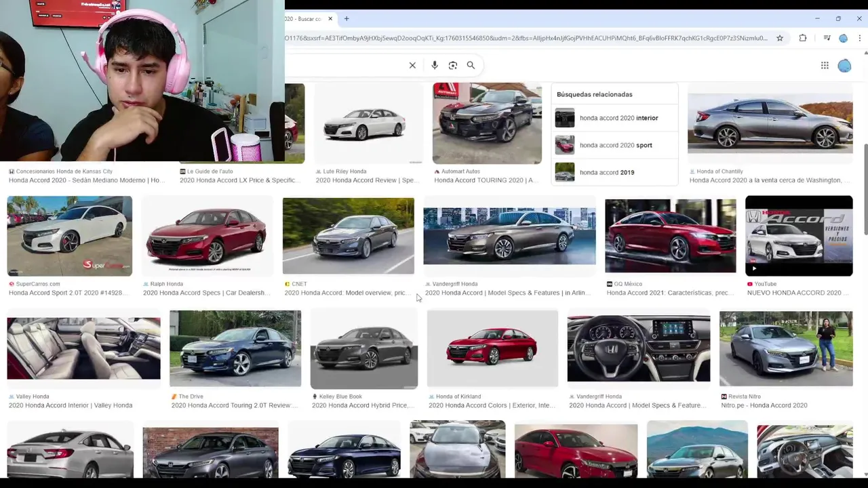Click the 'Kelley Blue Book' source label
This screenshot has height=488, width=868.
(340, 396)
